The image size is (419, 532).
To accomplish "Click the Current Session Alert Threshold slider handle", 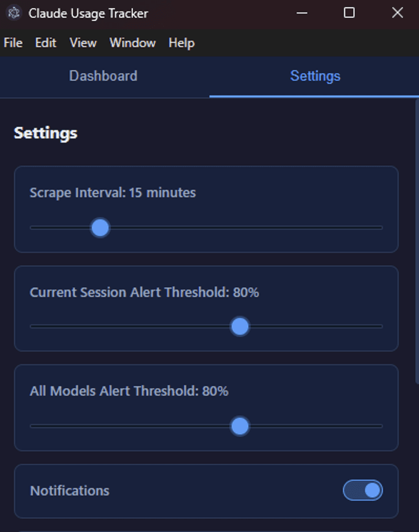I will pyautogui.click(x=240, y=327).
